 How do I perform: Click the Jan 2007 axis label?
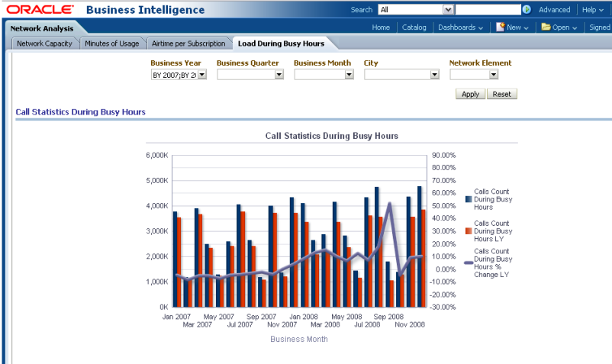click(x=176, y=317)
